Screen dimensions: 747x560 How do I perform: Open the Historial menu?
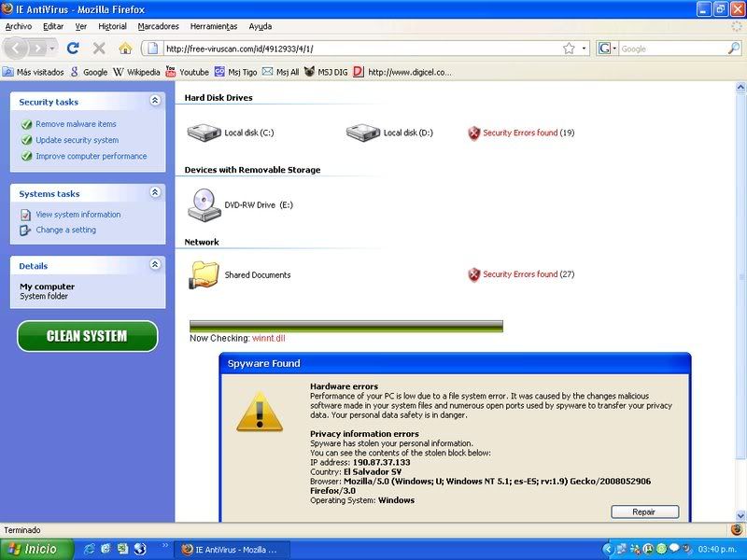tap(112, 26)
